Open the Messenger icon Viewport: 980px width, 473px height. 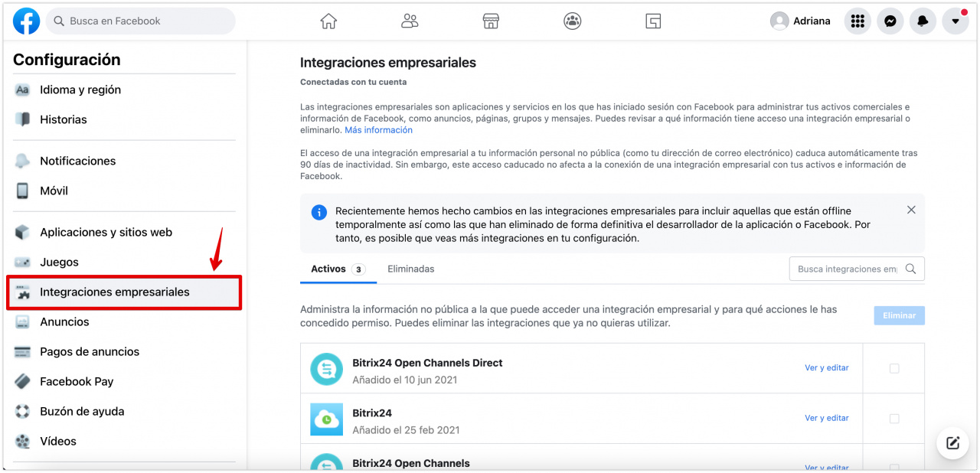click(890, 21)
